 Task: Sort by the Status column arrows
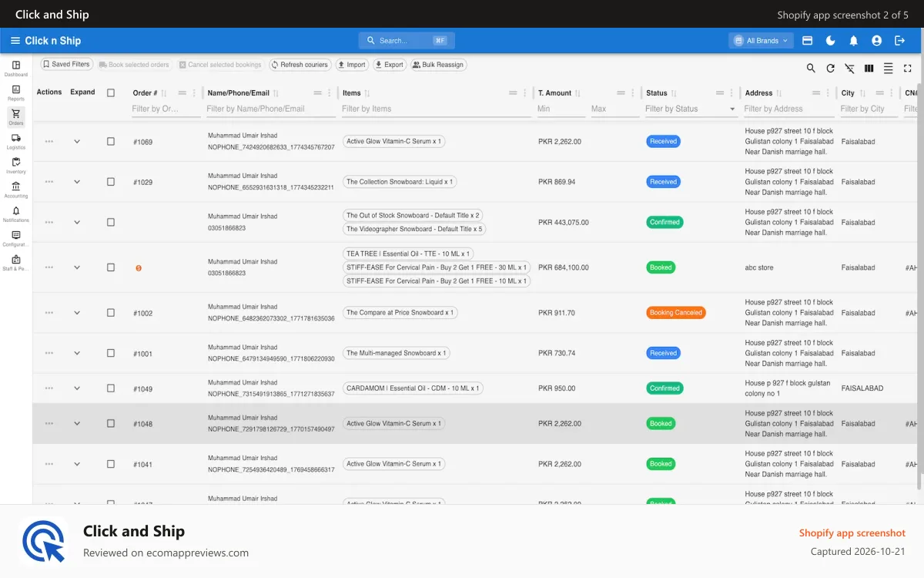tap(674, 93)
